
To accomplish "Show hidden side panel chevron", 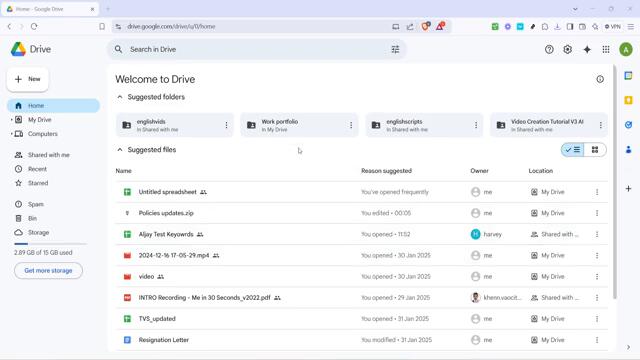I will pyautogui.click(x=629, y=347).
